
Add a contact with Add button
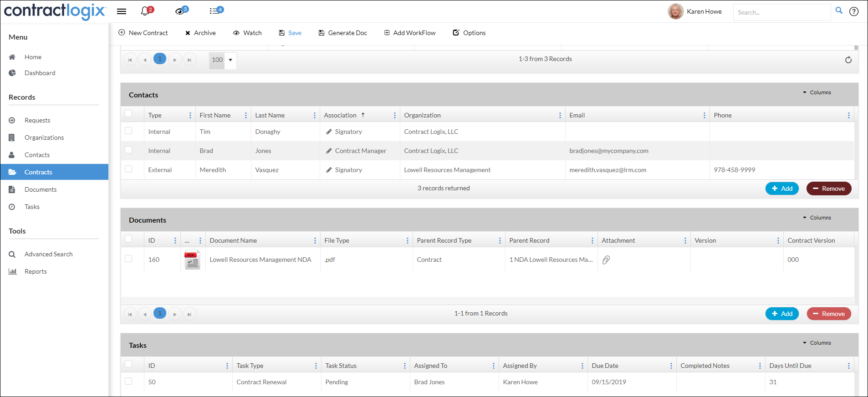pyautogui.click(x=782, y=188)
